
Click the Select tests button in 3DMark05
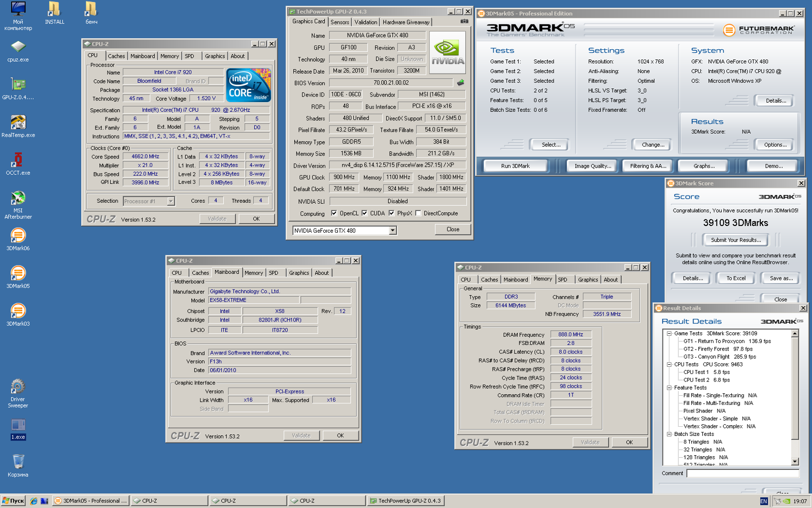(x=551, y=145)
